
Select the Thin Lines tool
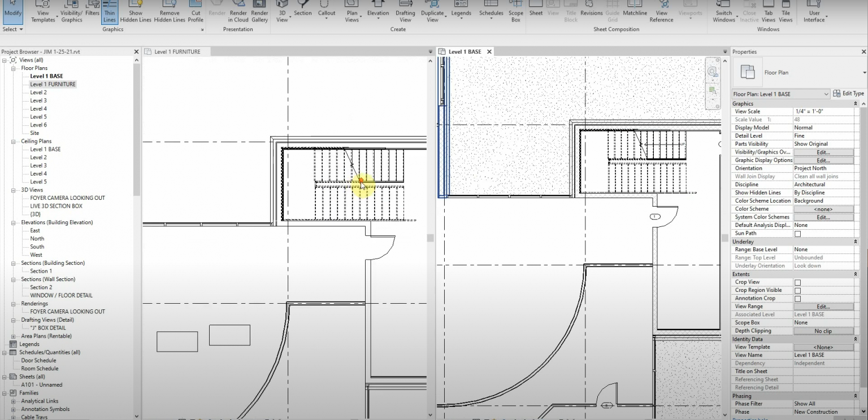[109, 11]
